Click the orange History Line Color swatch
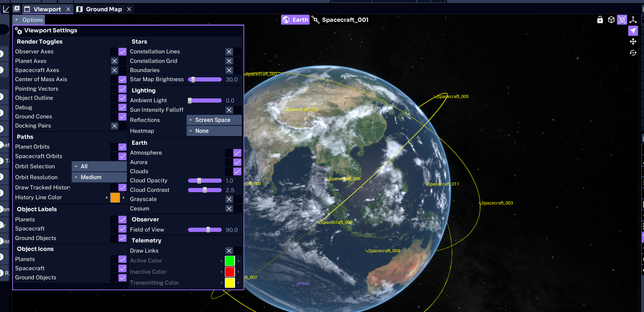 (x=115, y=197)
